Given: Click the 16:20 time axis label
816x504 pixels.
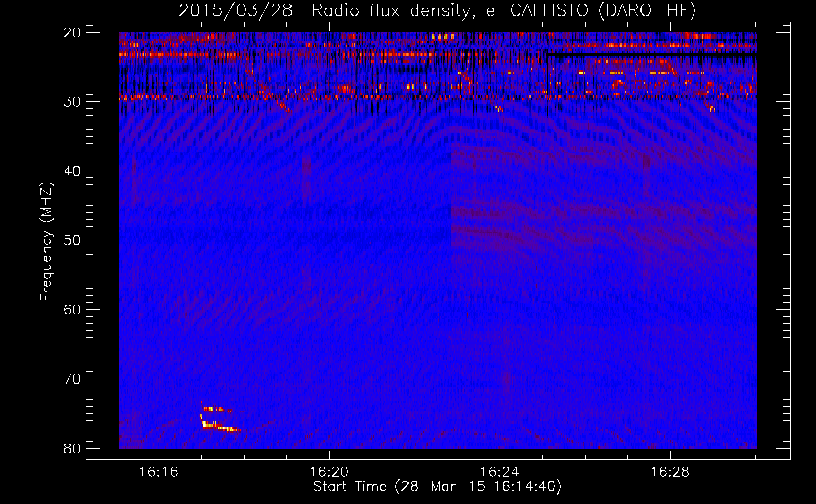Looking at the screenshot, I should tap(329, 472).
